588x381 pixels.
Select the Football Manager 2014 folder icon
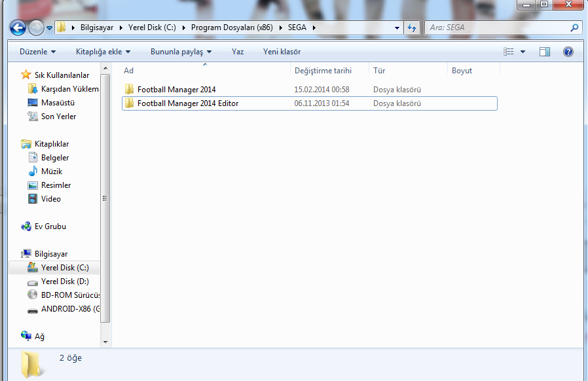(x=129, y=89)
